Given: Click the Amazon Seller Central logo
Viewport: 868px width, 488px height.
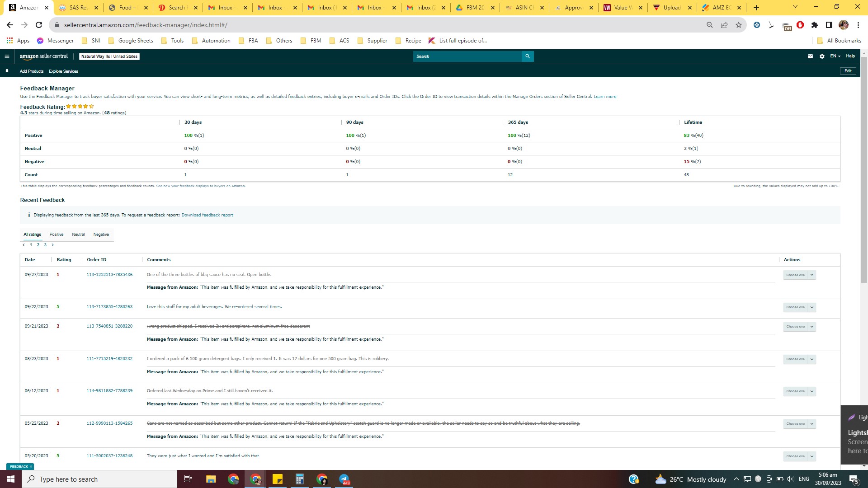Looking at the screenshot, I should (x=43, y=56).
